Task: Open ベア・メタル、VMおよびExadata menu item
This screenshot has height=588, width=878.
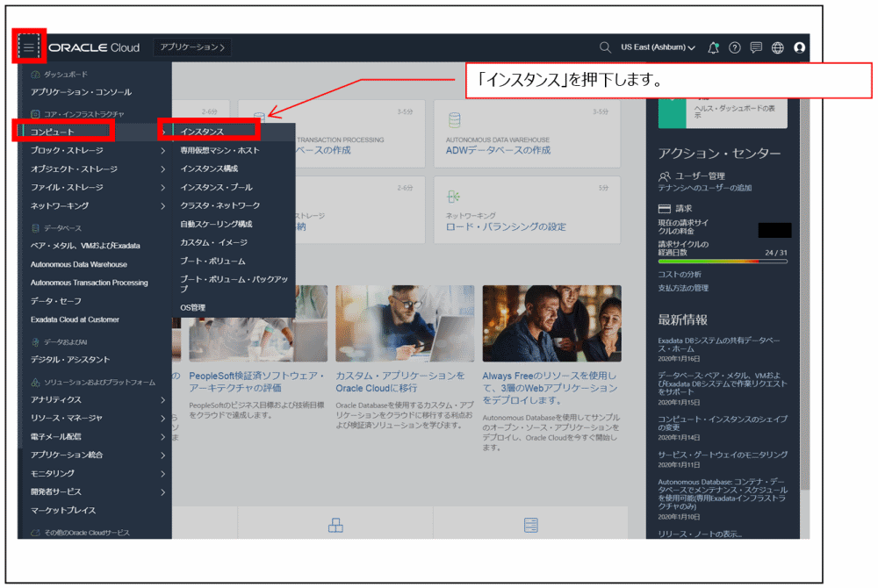Action: click(x=86, y=246)
